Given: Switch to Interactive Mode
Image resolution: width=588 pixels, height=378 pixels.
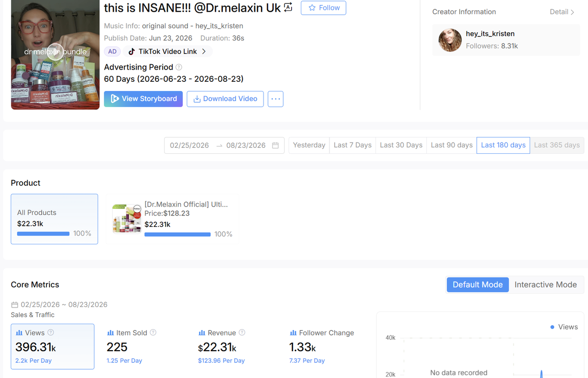Looking at the screenshot, I should point(545,284).
